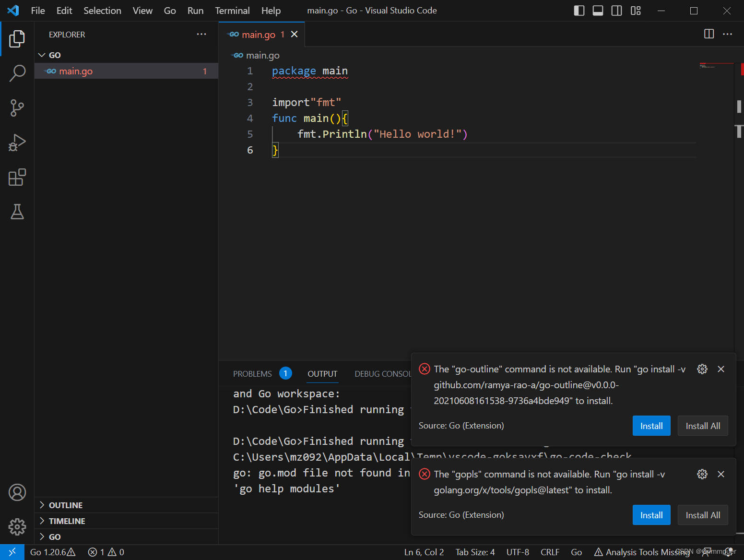Expand the bottom GO section
The width and height of the screenshot is (744, 560).
[x=126, y=537]
